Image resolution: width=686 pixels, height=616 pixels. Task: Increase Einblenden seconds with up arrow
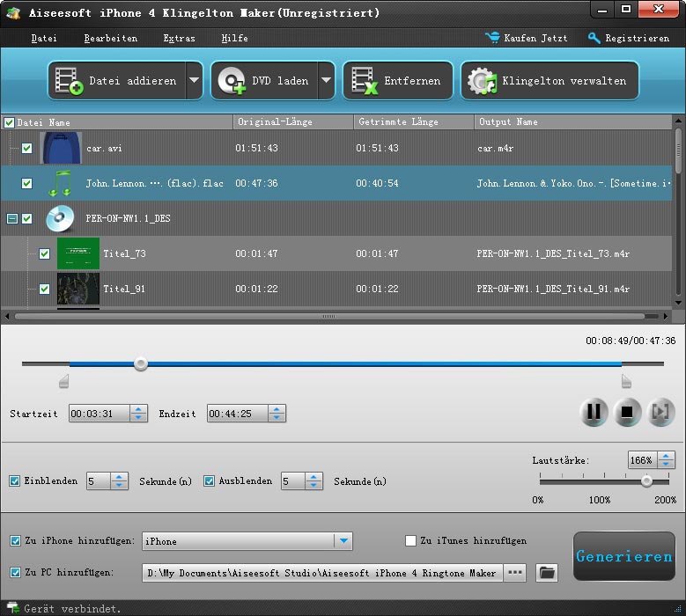[119, 477]
